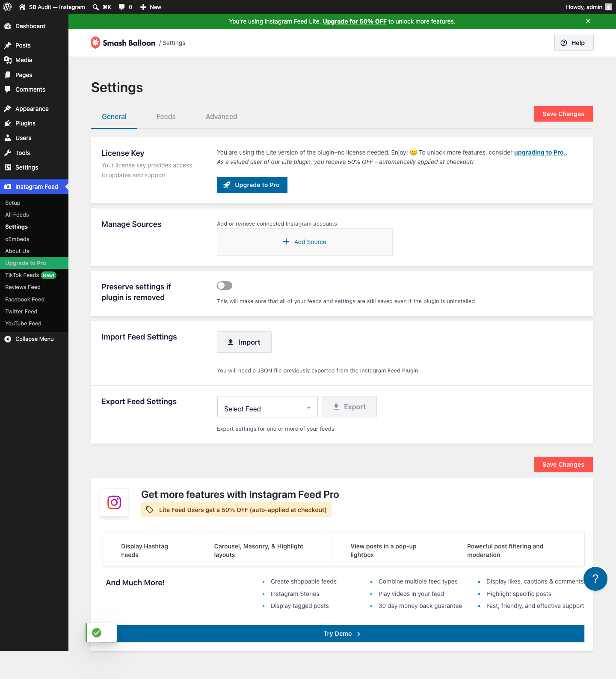Click the Dashboard gauge icon
The width and height of the screenshot is (616, 679).
tap(8, 26)
